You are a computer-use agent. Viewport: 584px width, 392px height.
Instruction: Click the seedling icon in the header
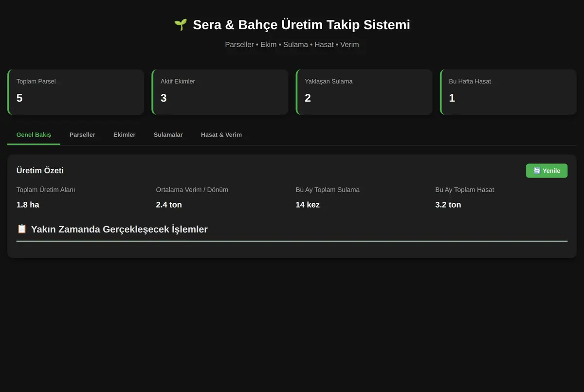(181, 25)
